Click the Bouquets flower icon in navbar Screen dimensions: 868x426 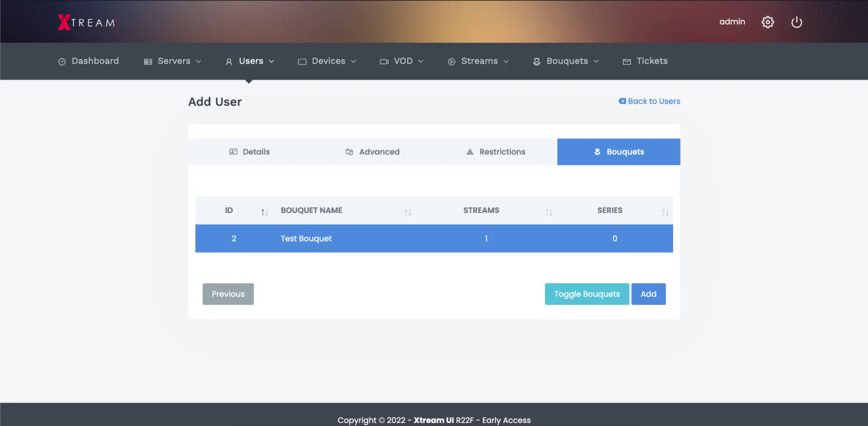[x=537, y=62]
